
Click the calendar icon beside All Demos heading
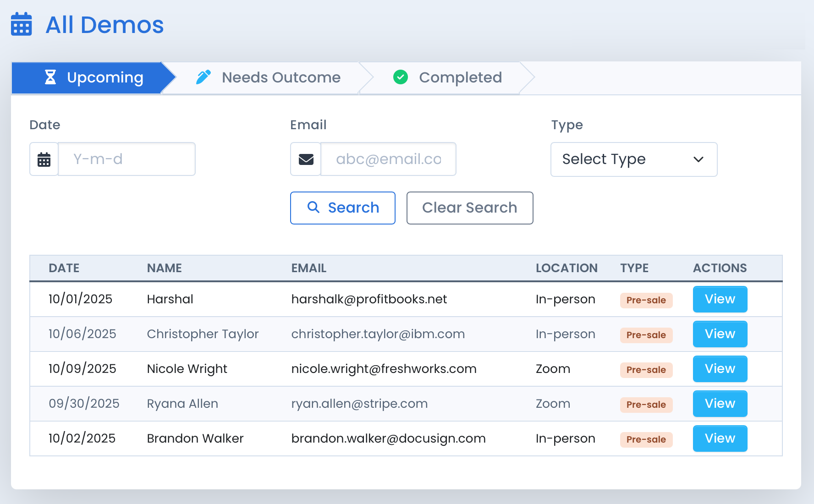[21, 25]
